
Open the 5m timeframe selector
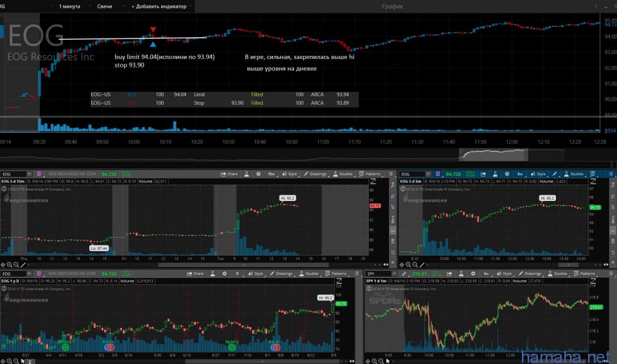[520, 174]
